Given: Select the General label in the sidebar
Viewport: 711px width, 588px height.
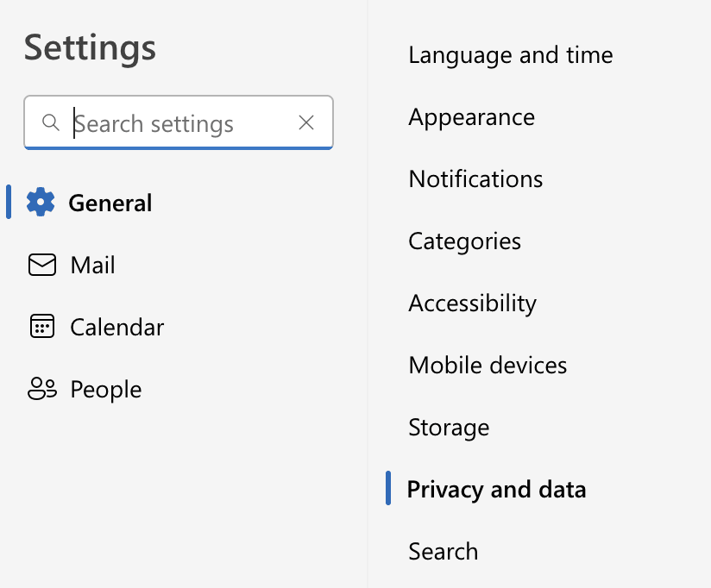Looking at the screenshot, I should click(x=110, y=203).
